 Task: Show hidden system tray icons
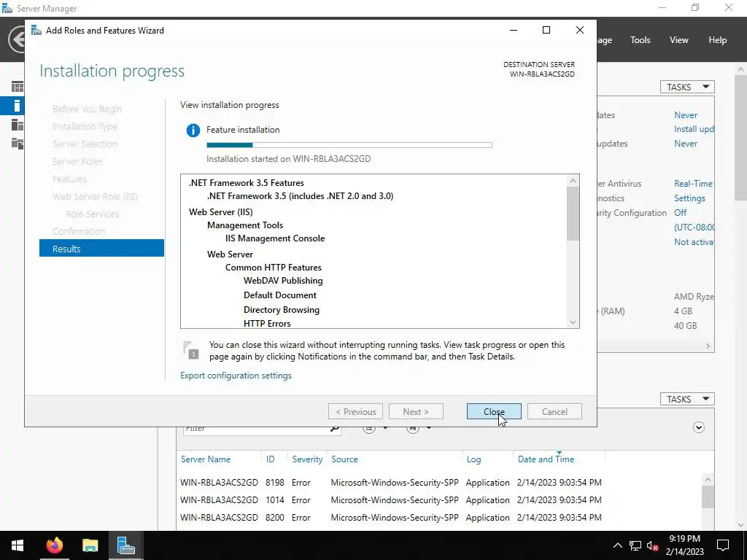coord(617,545)
